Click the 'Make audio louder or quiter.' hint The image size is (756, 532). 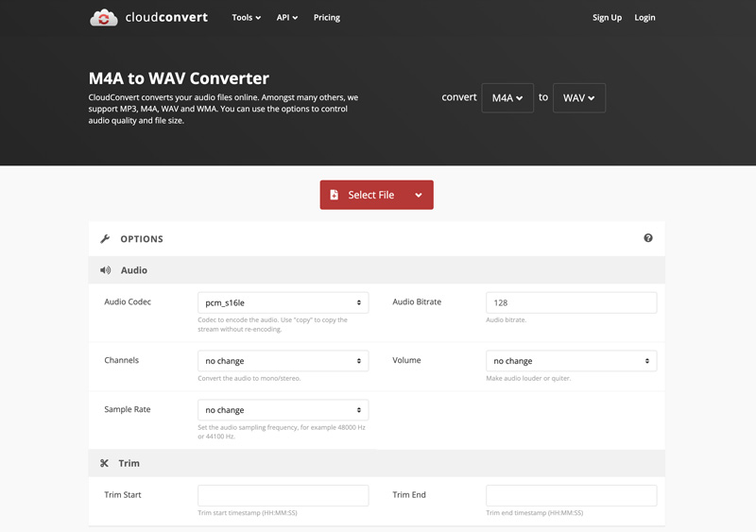click(528, 378)
